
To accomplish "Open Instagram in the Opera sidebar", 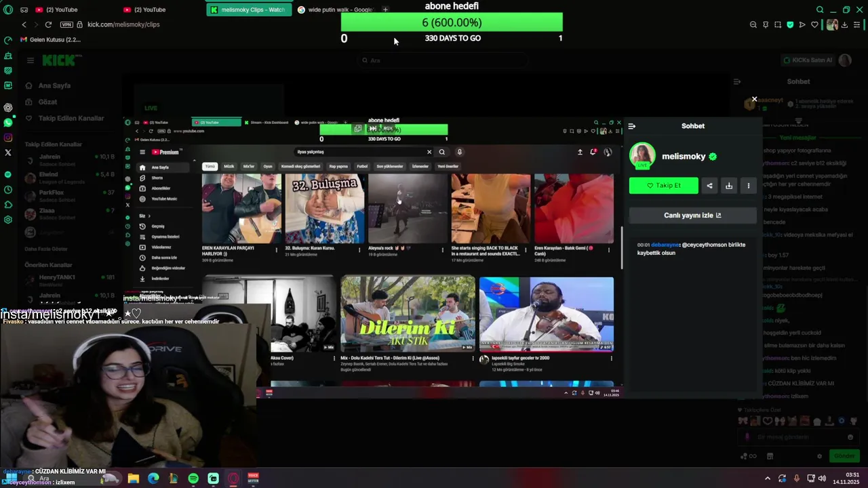I will coord(8,138).
